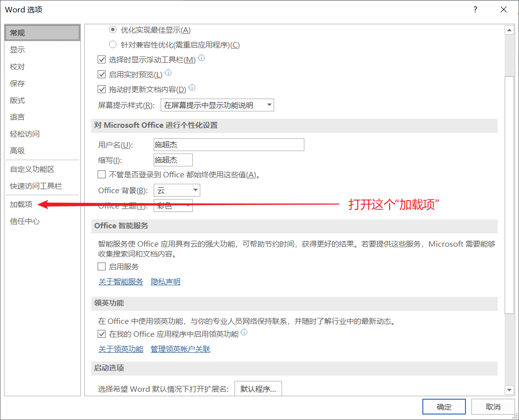Confirm settings with the 确定 button
The image size is (519, 420).
[443, 406]
